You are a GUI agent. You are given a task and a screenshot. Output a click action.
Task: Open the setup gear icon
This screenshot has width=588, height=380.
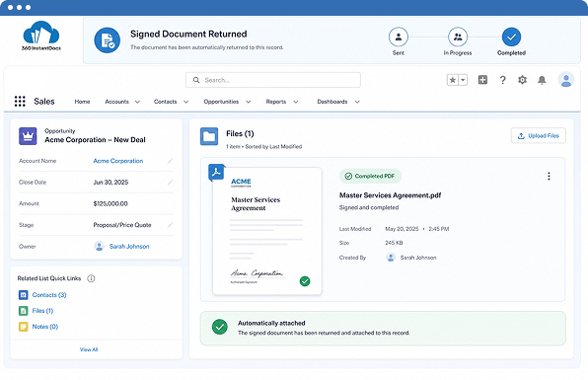pos(522,80)
